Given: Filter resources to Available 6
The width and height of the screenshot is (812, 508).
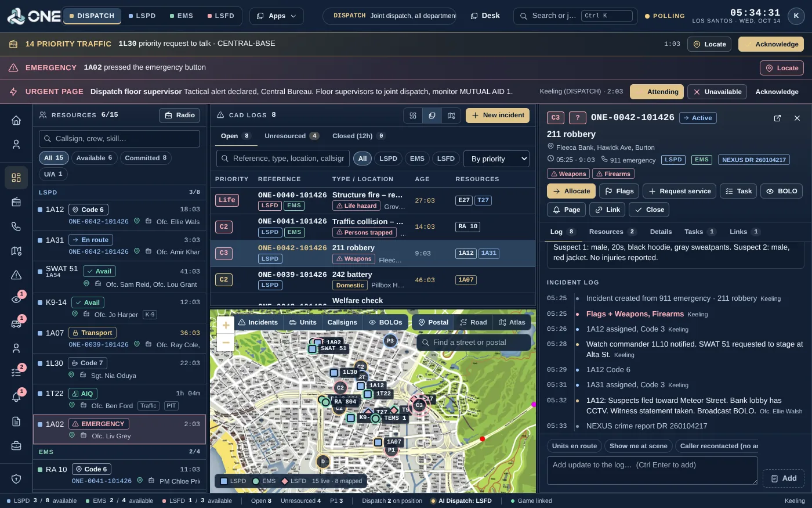Looking at the screenshot, I should pyautogui.click(x=94, y=158).
